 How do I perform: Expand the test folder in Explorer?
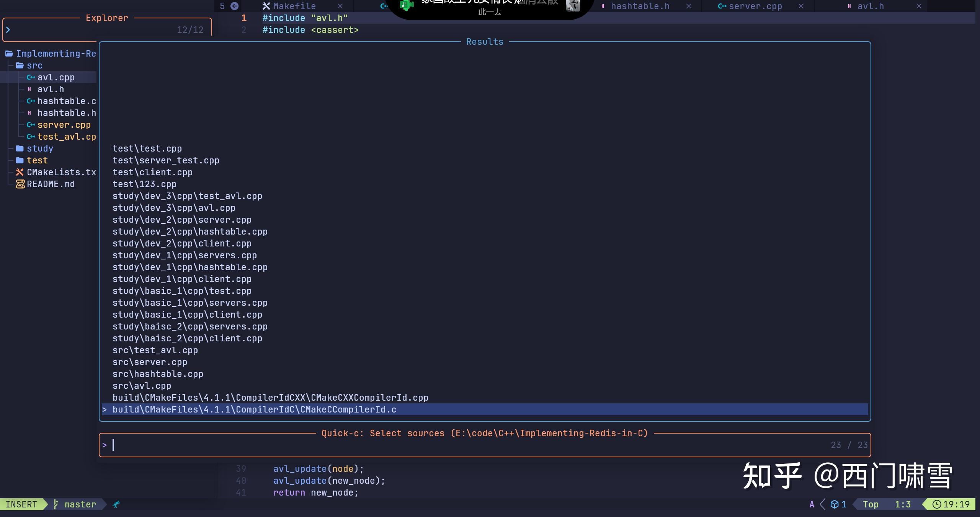[x=37, y=160]
